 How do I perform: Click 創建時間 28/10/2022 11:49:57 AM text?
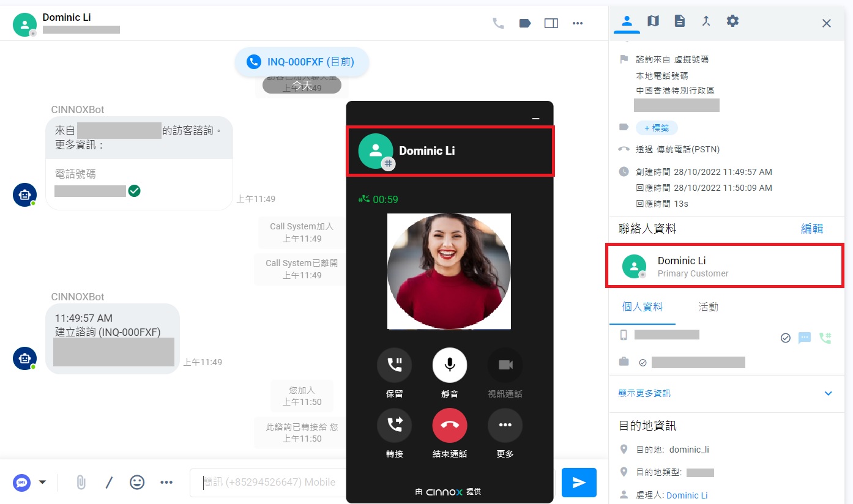[704, 172]
